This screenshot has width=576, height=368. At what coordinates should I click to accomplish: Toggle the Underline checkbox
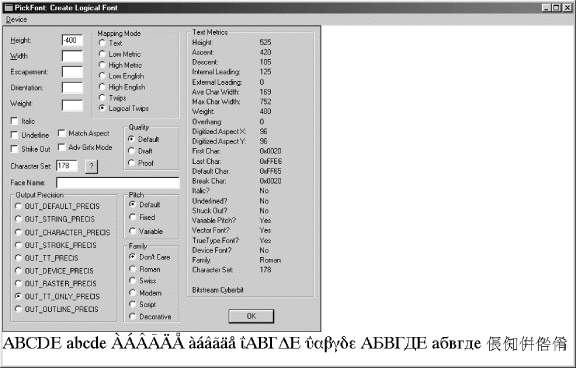(14, 135)
